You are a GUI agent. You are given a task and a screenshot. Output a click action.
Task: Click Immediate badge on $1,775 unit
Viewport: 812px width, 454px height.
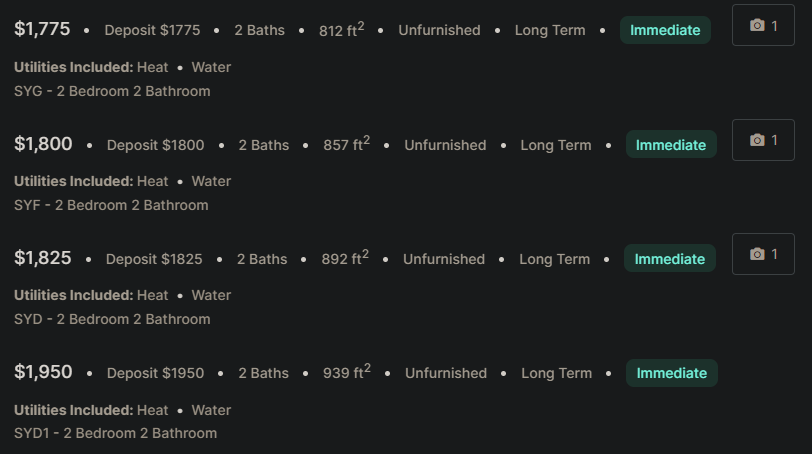click(665, 30)
